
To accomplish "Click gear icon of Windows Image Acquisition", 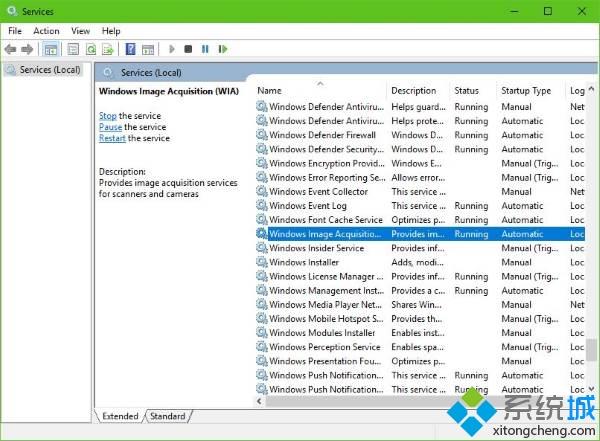I will pos(262,234).
